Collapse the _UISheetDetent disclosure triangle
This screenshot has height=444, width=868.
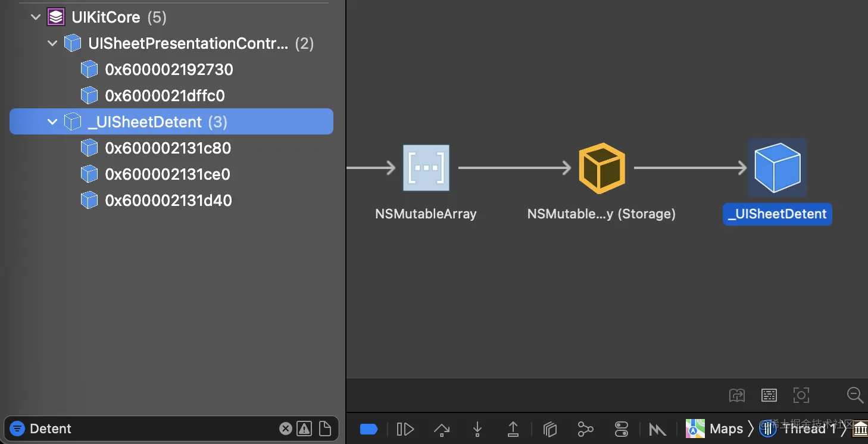tap(52, 122)
